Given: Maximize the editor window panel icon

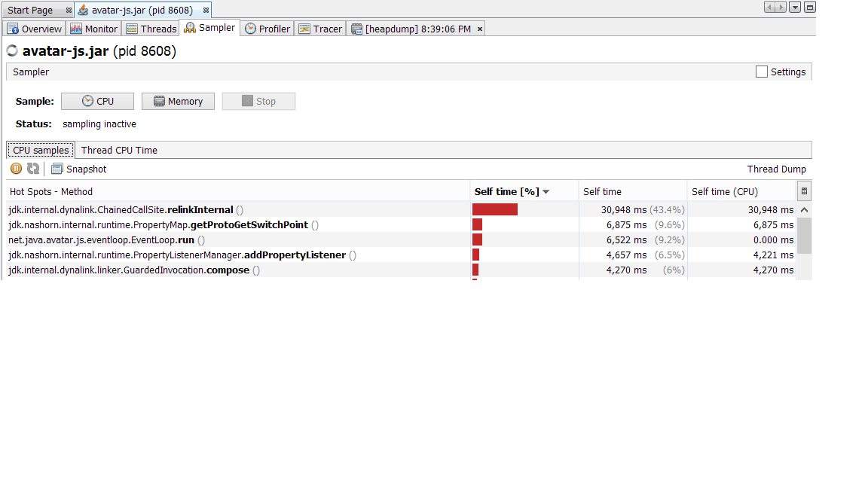Looking at the screenshot, I should click(810, 8).
